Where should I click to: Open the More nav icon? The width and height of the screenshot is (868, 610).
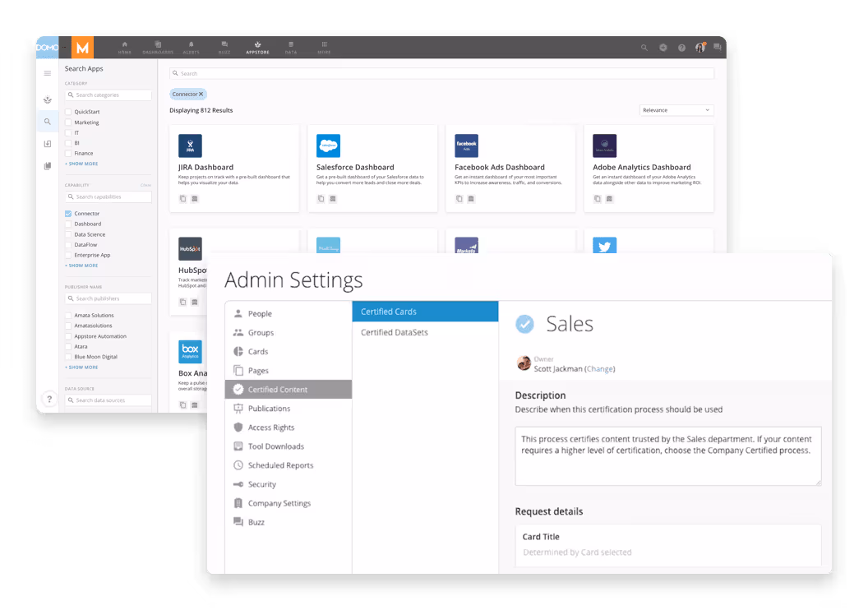tap(324, 48)
